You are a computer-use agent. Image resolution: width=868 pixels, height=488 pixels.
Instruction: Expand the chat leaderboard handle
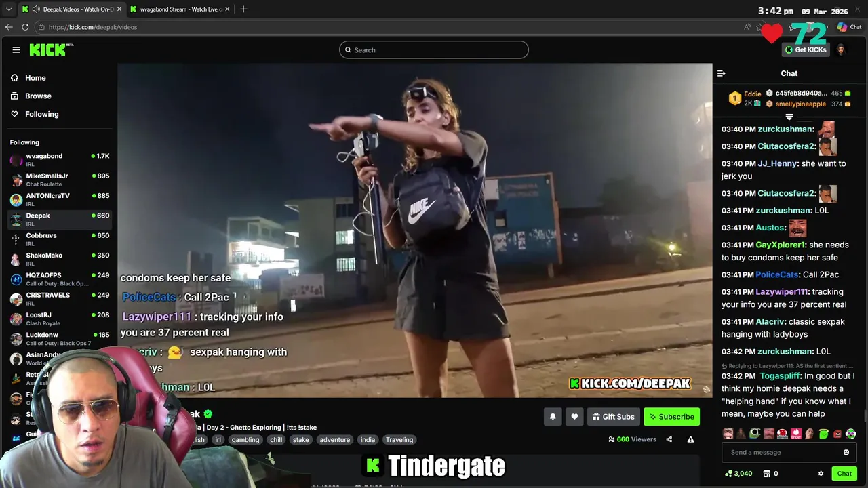789,117
